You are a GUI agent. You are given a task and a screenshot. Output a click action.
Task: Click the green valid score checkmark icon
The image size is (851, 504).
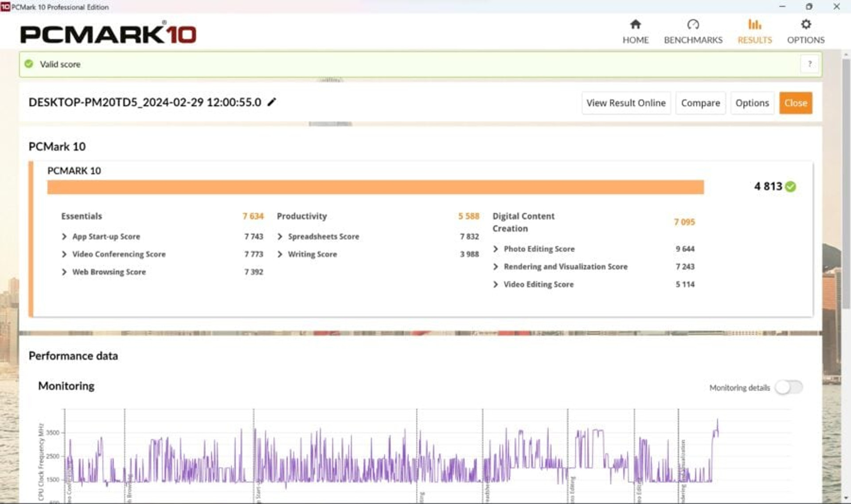tap(29, 64)
